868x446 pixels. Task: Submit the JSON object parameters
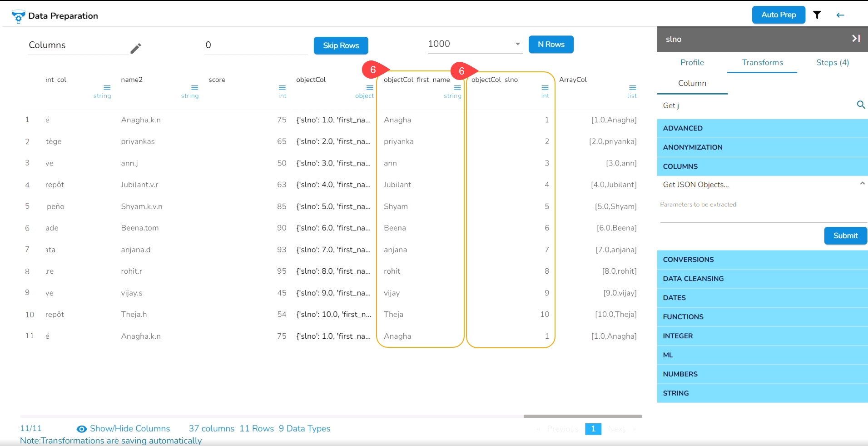click(x=845, y=236)
